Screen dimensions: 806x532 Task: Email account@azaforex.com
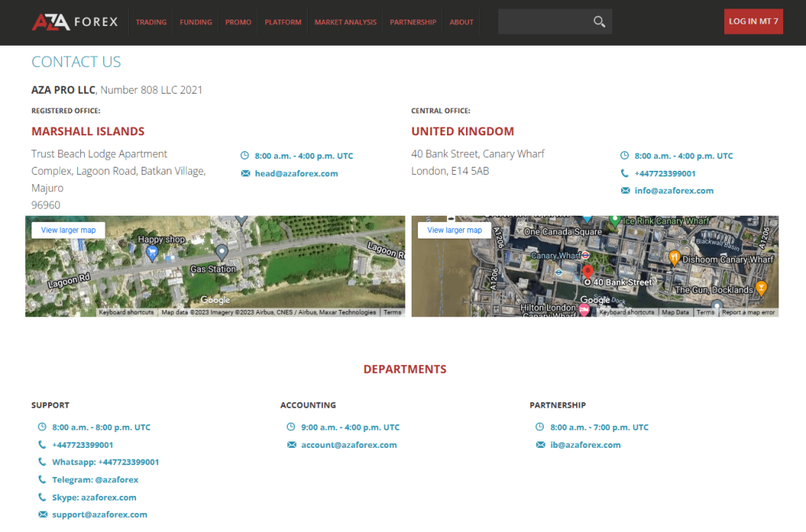(x=349, y=445)
